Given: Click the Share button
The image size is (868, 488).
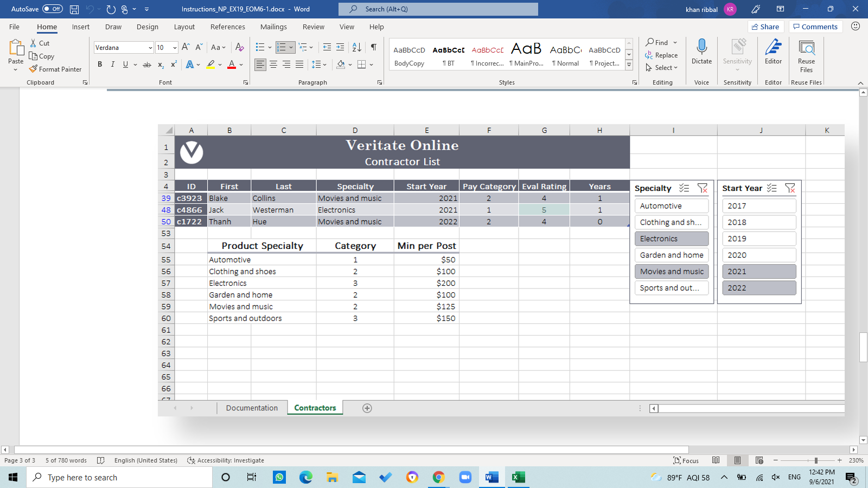Looking at the screenshot, I should pos(765,26).
